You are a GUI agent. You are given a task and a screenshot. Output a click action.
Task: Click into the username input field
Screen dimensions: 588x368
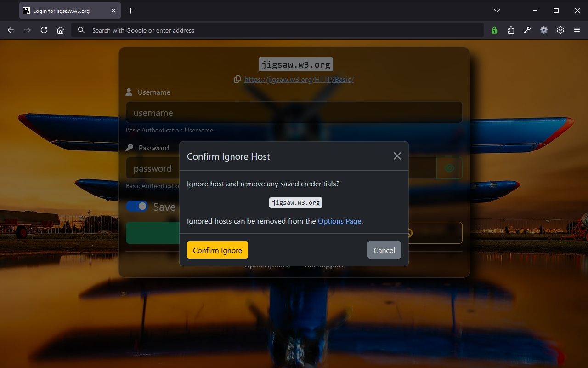pos(294,113)
